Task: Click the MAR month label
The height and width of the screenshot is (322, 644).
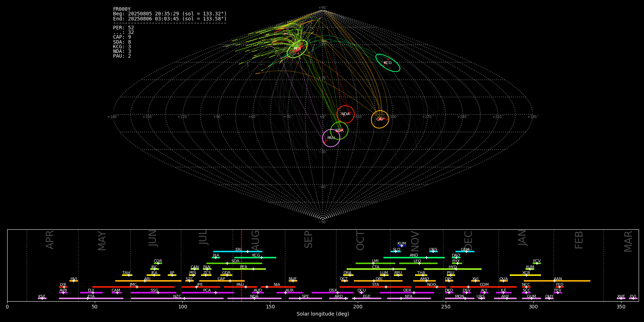Action: [x=628, y=241]
